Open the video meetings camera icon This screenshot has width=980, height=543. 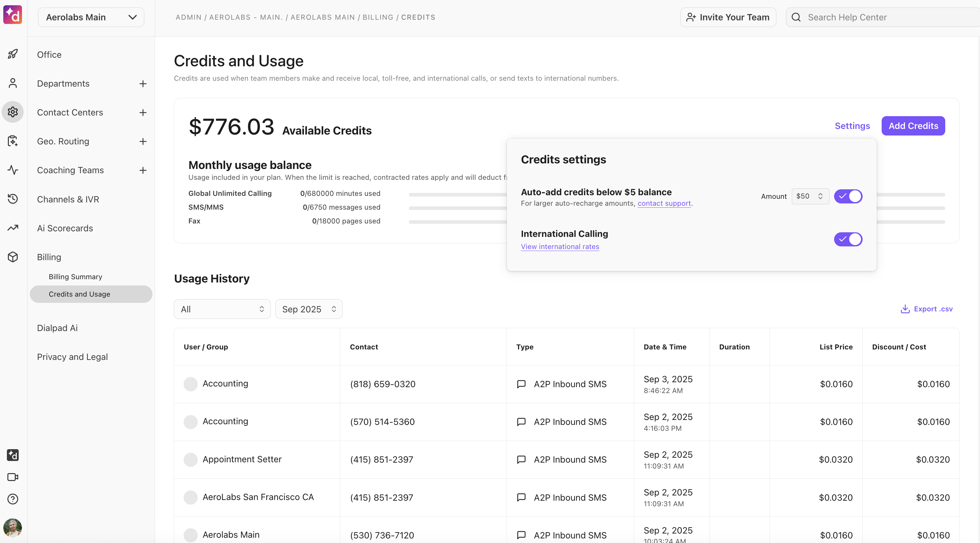click(x=12, y=477)
